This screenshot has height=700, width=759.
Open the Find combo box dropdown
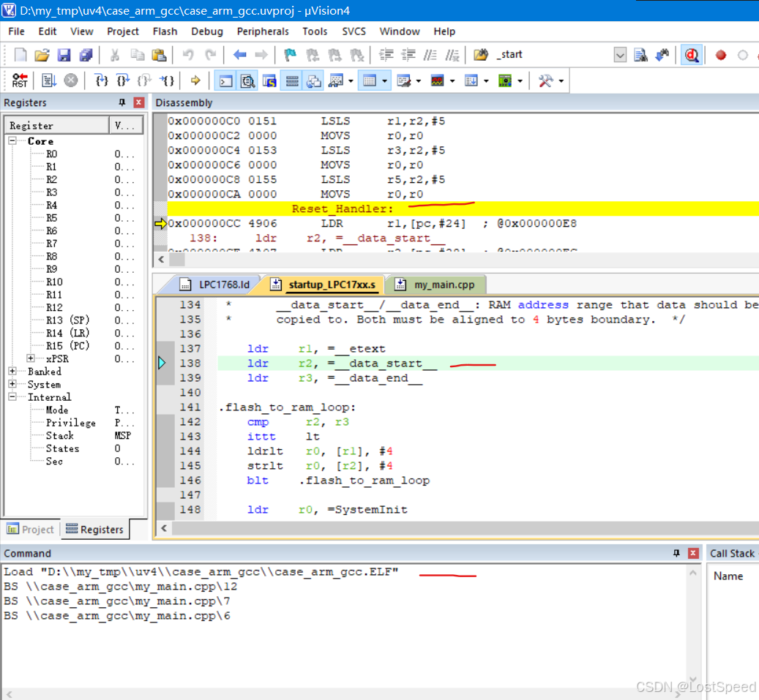point(620,55)
